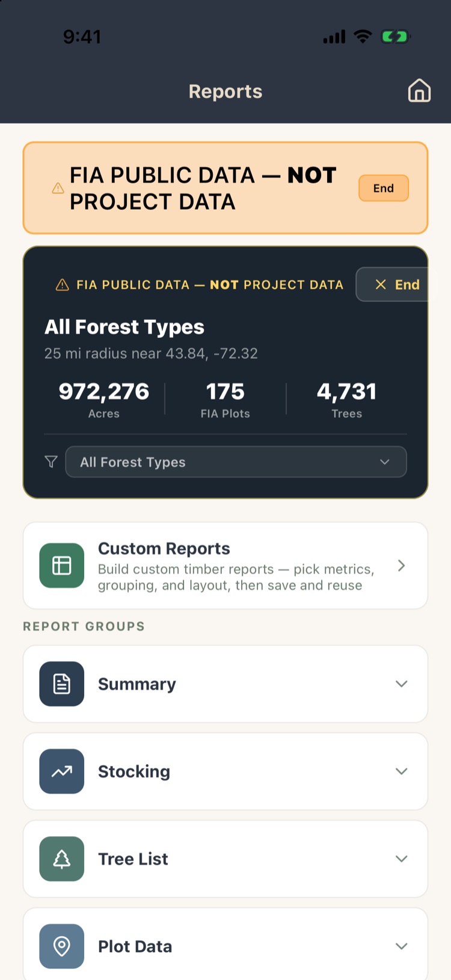The height and width of the screenshot is (980, 451).
Task: Tap the home icon in header
Action: (419, 91)
